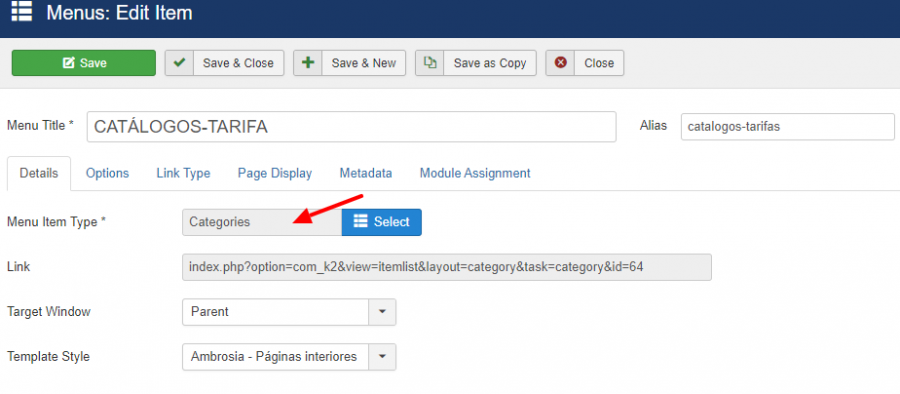Click the Save as Copy text label
900x394 pixels.
490,63
